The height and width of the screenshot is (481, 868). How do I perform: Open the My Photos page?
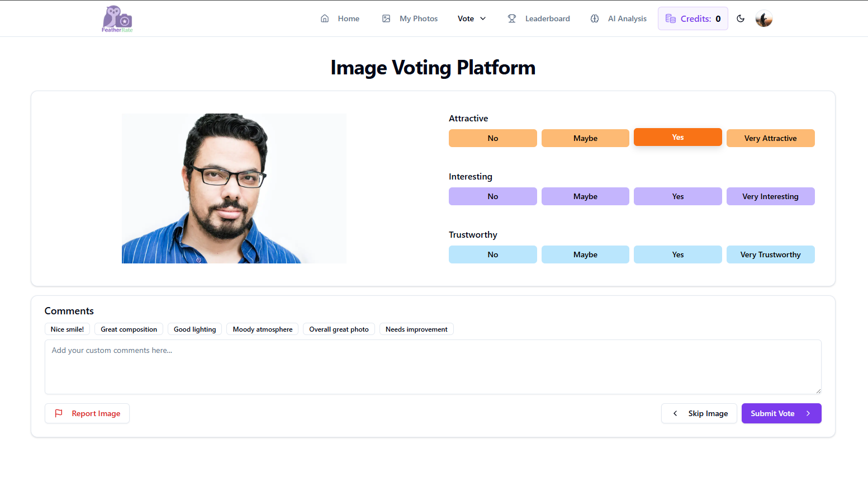(x=410, y=18)
